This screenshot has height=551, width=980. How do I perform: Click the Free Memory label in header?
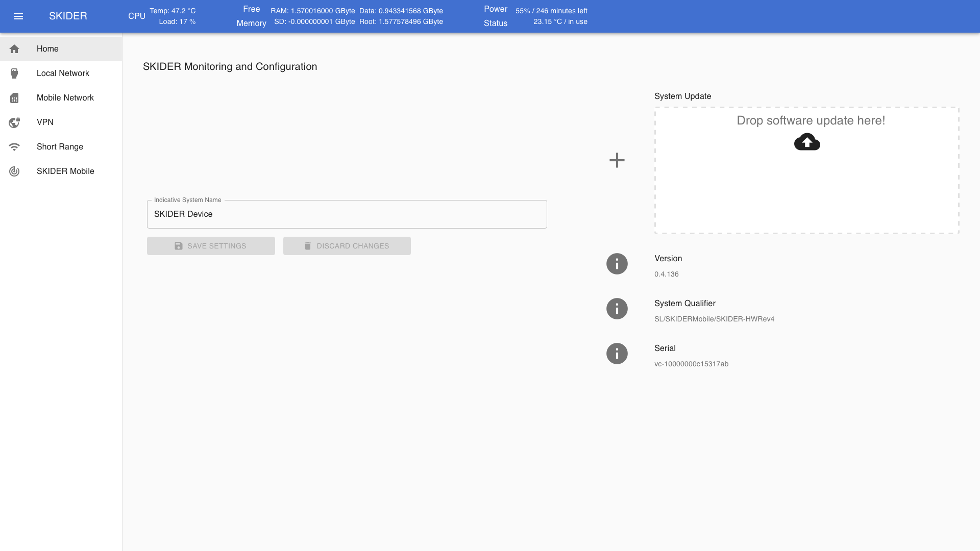click(252, 16)
